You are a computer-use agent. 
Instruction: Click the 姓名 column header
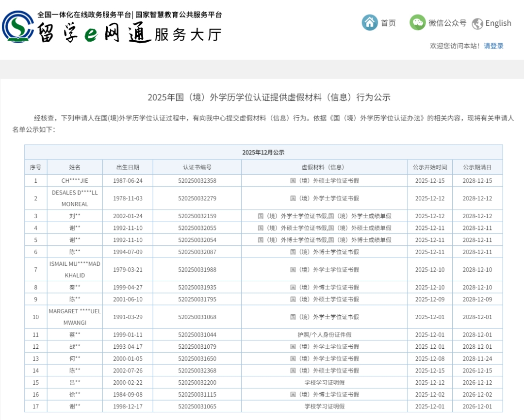(x=75, y=167)
